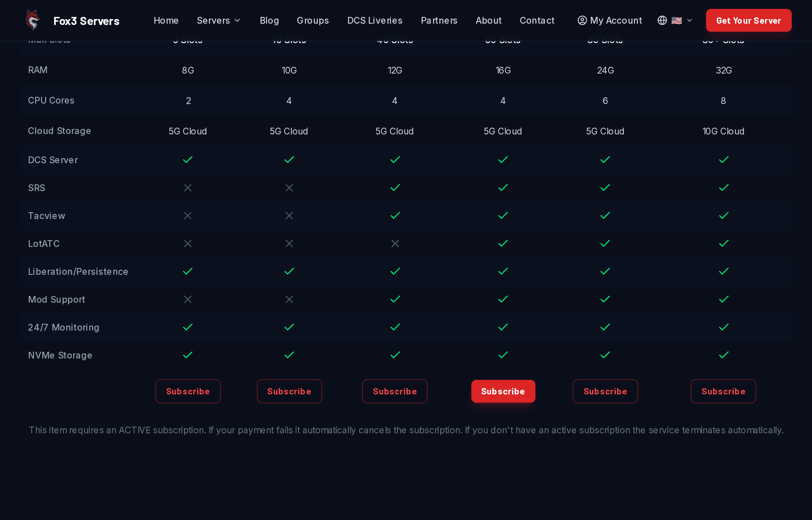
Task: Click the NVMe Storage check in the 8G column
Action: (x=188, y=355)
